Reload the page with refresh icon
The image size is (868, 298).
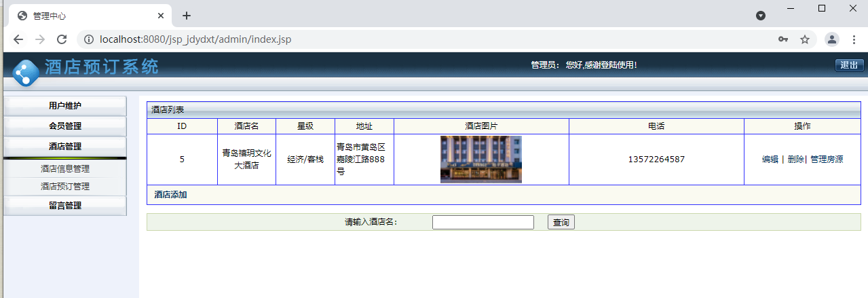click(62, 39)
